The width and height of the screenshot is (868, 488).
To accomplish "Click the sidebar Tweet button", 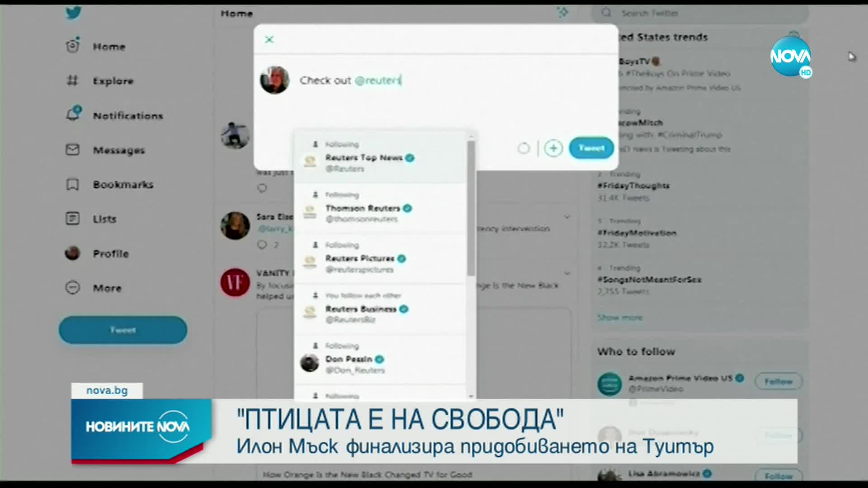I will click(x=123, y=330).
